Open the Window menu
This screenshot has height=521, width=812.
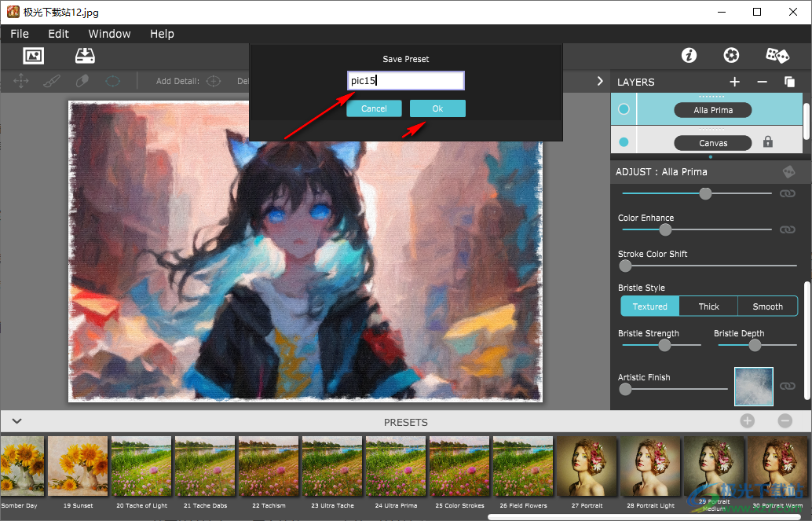point(109,34)
